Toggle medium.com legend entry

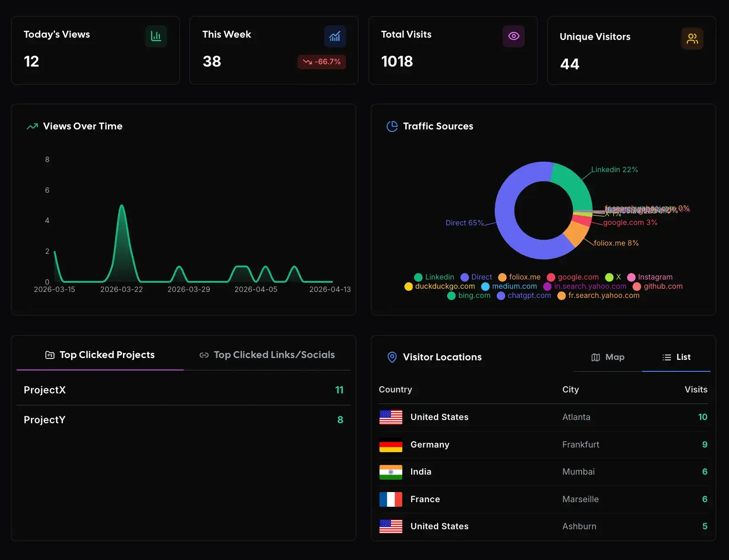point(509,286)
